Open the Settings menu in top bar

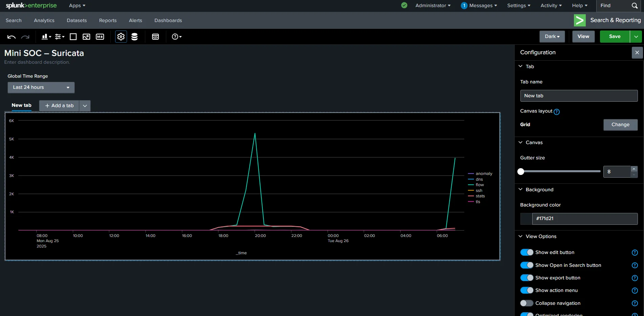[x=518, y=5]
